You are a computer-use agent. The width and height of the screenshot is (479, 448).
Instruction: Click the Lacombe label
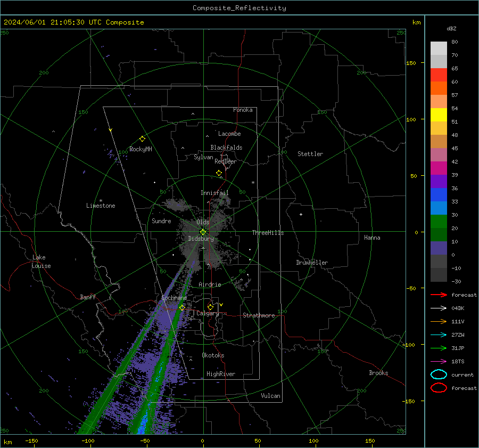(229, 134)
